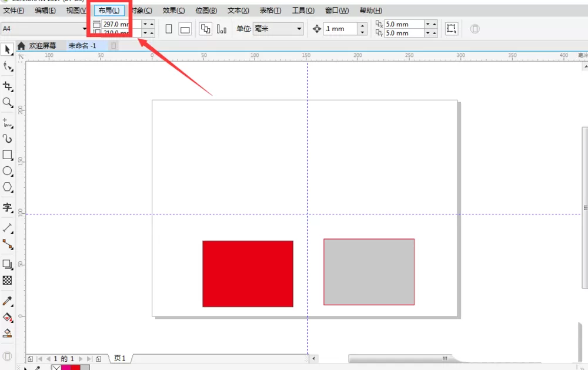The width and height of the screenshot is (588, 370).
Task: Click the page width 297.0 mm field
Action: 122,24
